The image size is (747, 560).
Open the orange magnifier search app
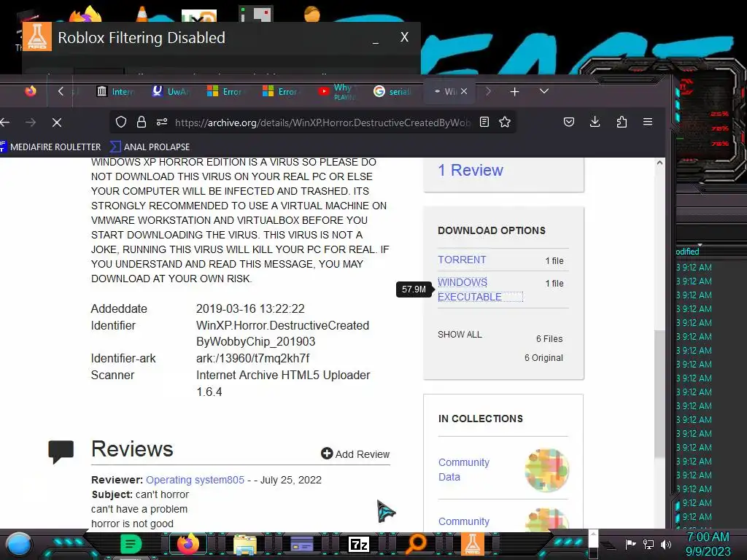(416, 543)
